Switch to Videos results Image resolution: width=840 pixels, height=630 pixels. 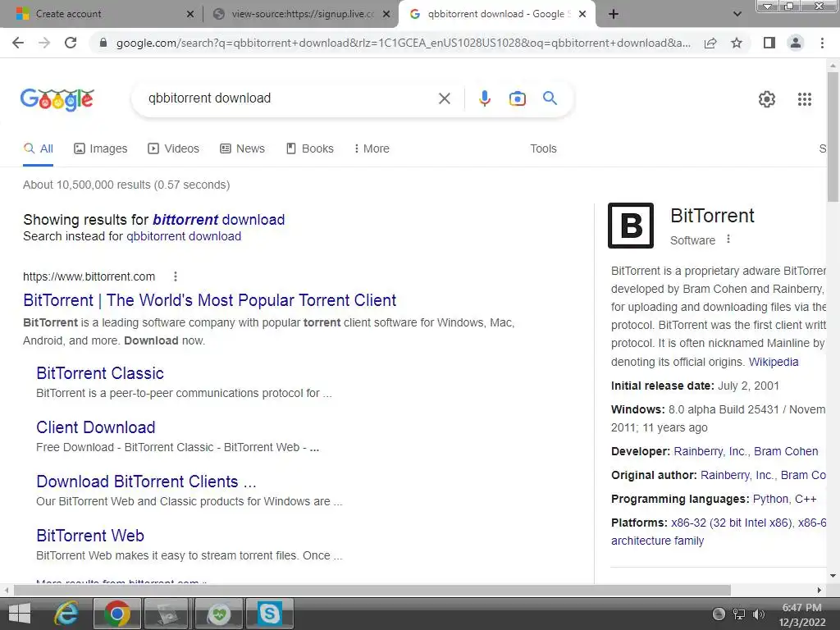[174, 149]
